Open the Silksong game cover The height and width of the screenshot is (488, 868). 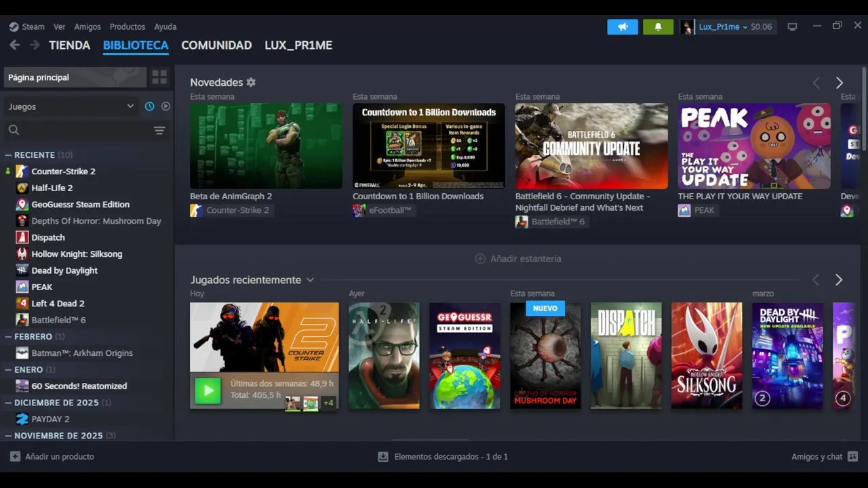coord(707,356)
